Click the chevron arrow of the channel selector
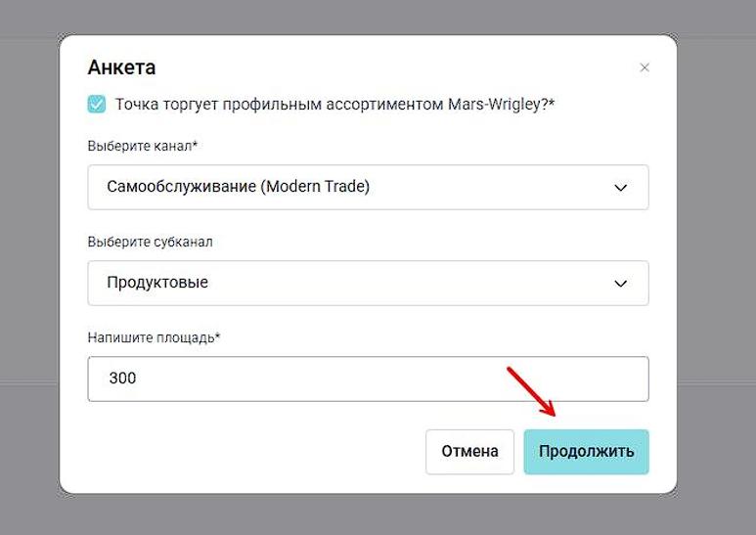This screenshot has width=756, height=535. coord(620,188)
